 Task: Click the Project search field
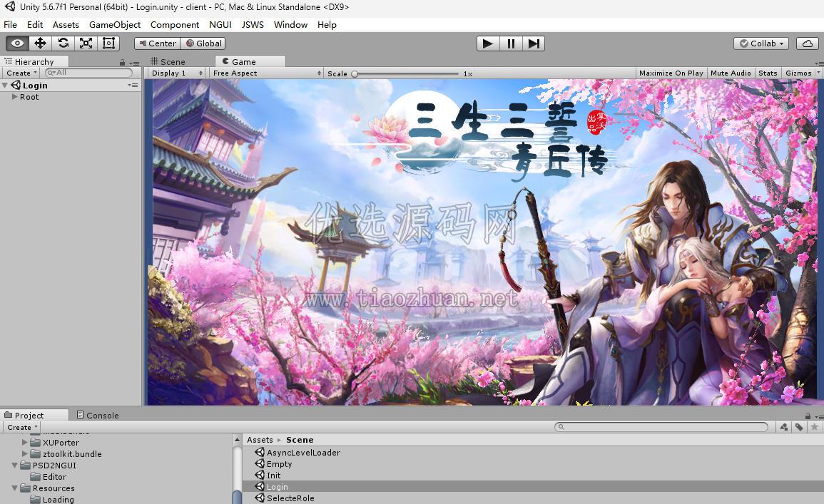point(661,427)
